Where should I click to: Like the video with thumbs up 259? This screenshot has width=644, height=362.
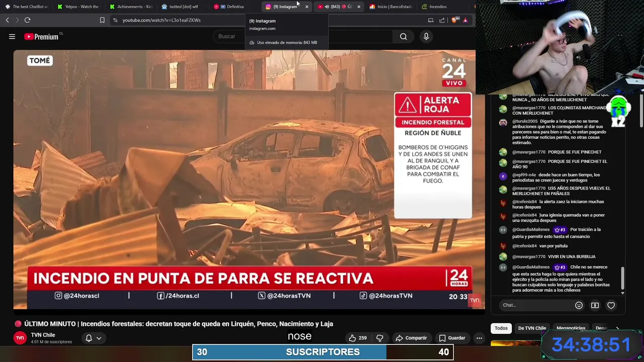358,338
